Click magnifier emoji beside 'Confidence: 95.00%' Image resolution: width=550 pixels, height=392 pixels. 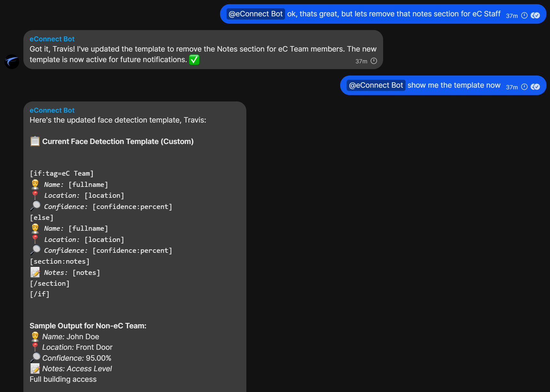point(35,358)
